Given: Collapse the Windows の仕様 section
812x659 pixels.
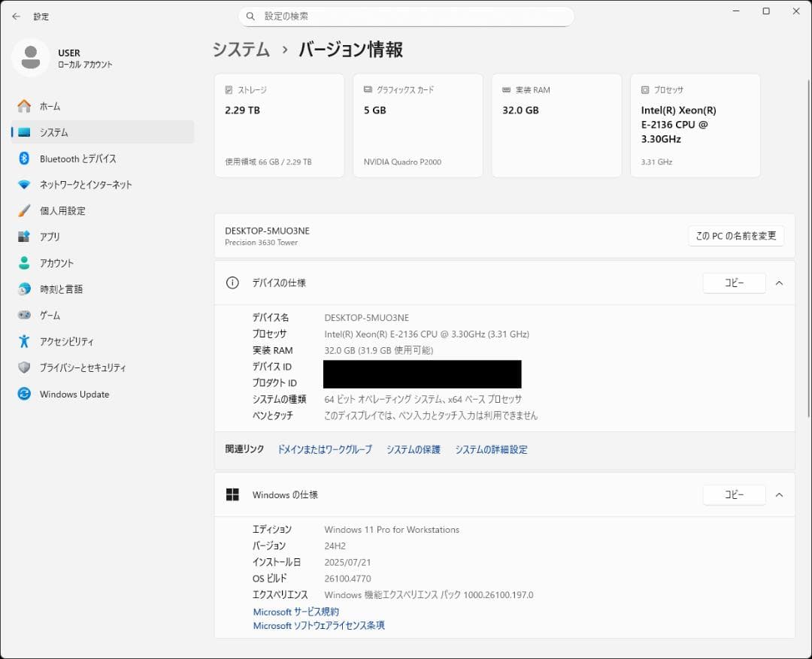Looking at the screenshot, I should pyautogui.click(x=779, y=494).
